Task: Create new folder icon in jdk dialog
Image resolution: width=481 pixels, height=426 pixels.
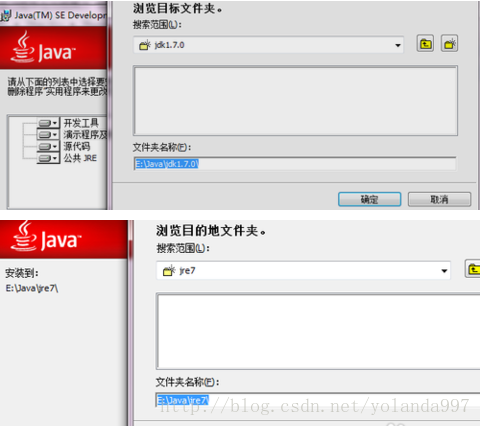Action: pyautogui.click(x=449, y=44)
